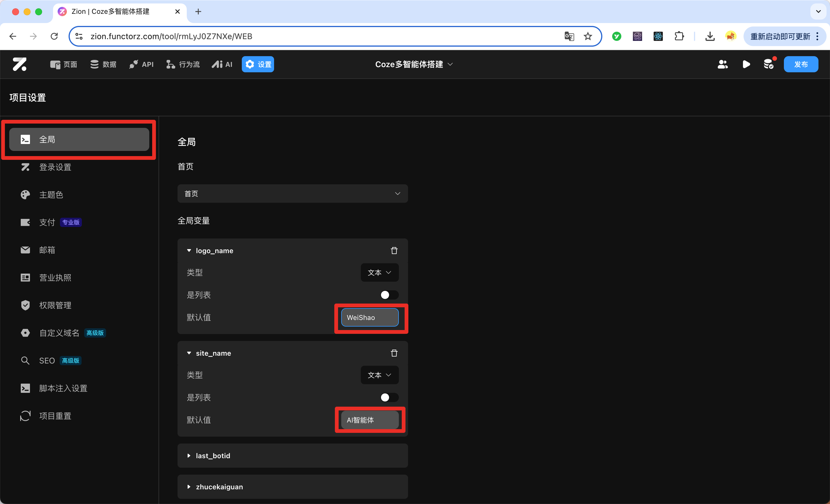The height and width of the screenshot is (504, 830).
Task: Bookmark this page with the star icon
Action: [588, 36]
